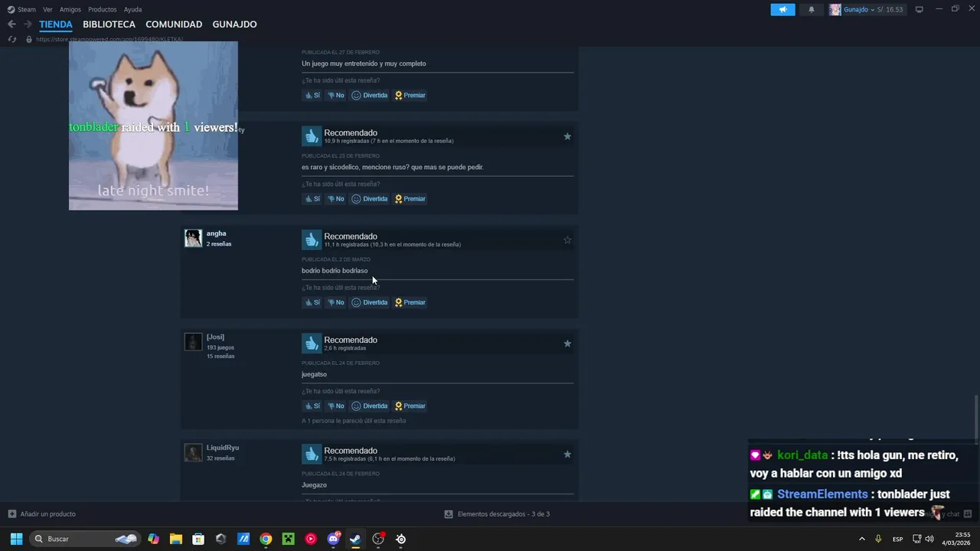Mark angha's review as Divertida
The width and height of the screenshot is (980, 551).
[x=370, y=302]
